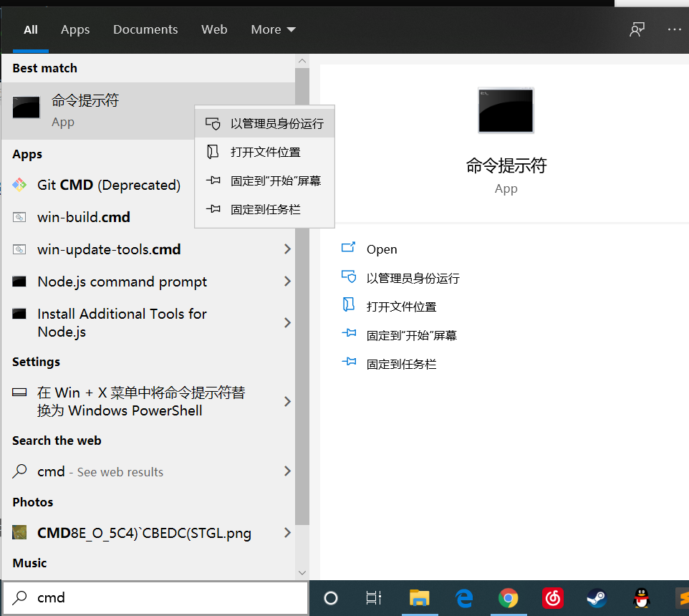Expand the More dropdown in the search tabs
The width and height of the screenshot is (689, 616).
pyautogui.click(x=273, y=29)
